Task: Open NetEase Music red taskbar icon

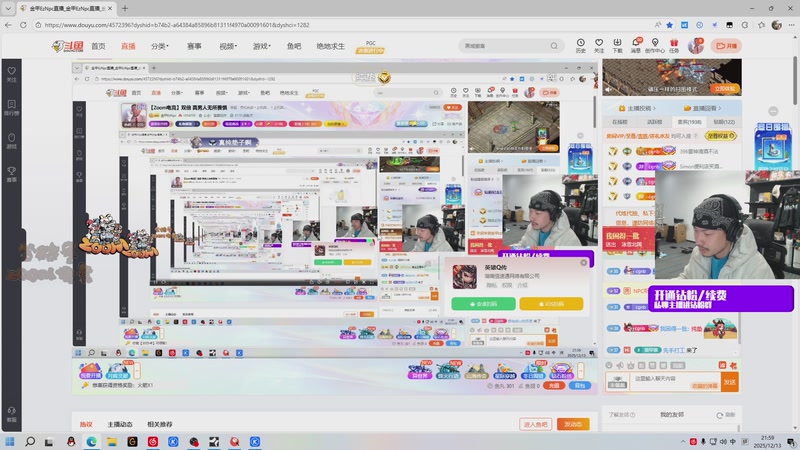Action: (x=153, y=441)
